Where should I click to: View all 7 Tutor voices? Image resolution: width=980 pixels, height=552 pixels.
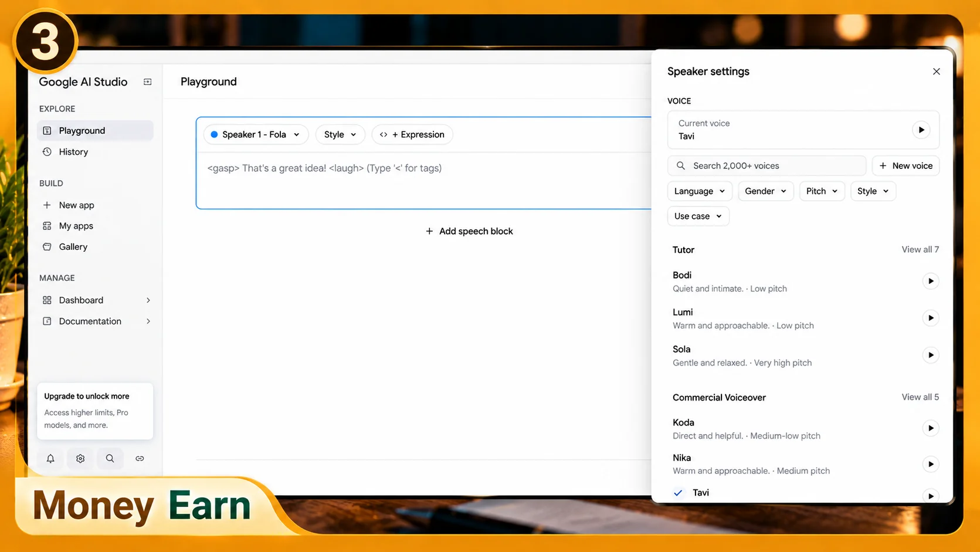(x=920, y=250)
